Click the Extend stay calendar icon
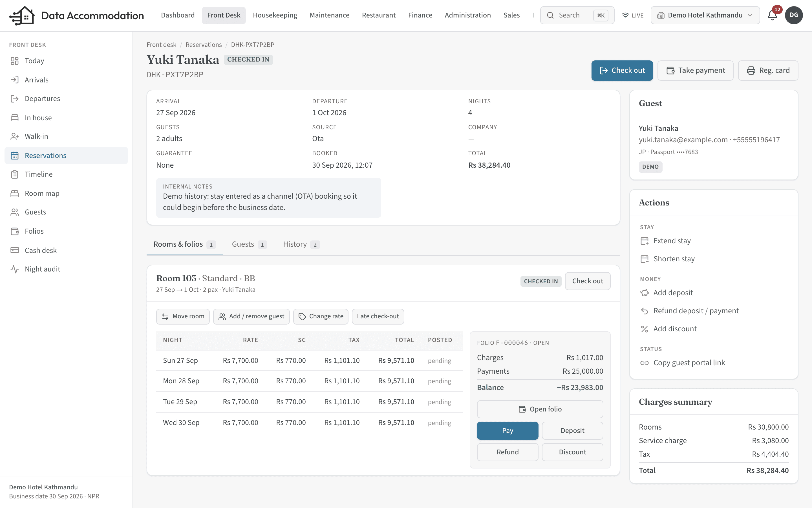Viewport: 812px width, 508px height. coord(644,241)
